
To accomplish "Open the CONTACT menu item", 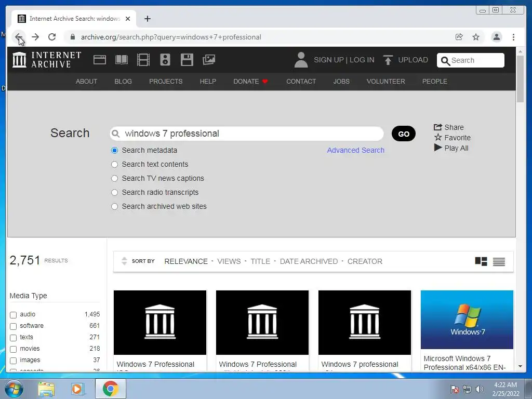I will click(301, 82).
